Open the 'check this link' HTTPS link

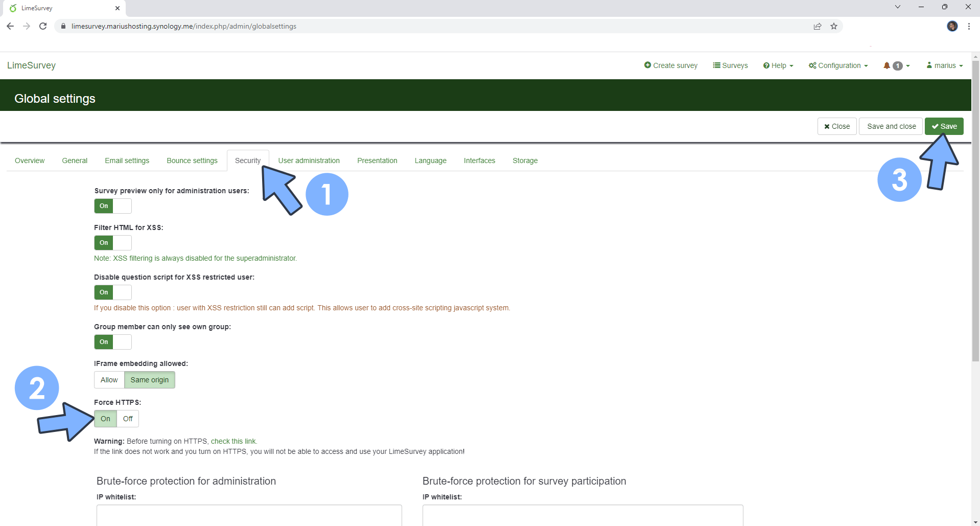tap(234, 441)
